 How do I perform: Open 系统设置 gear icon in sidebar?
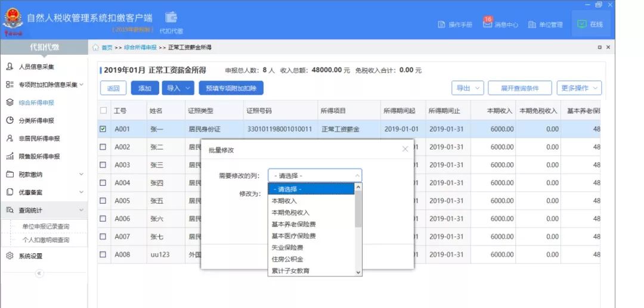click(x=10, y=256)
